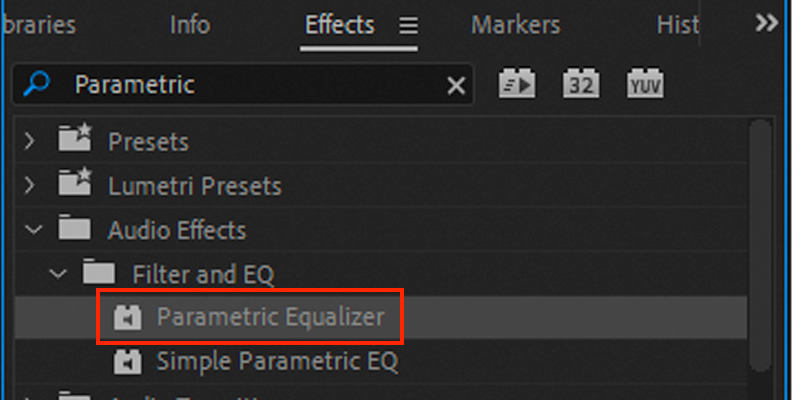Image resolution: width=792 pixels, height=400 pixels.
Task: Collapse the Audio Effects folder chevron
Action: tap(34, 230)
